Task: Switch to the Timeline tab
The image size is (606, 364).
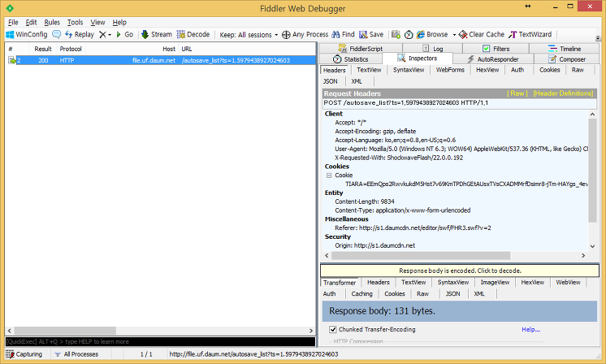Action: (x=565, y=48)
